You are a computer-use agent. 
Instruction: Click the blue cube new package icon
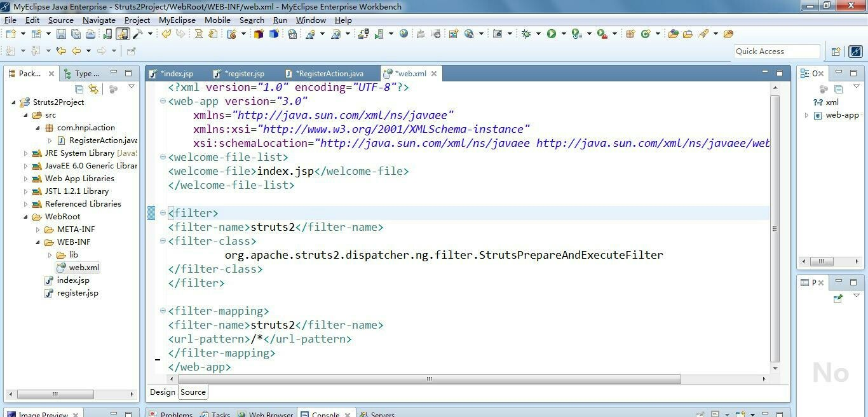[x=274, y=34]
